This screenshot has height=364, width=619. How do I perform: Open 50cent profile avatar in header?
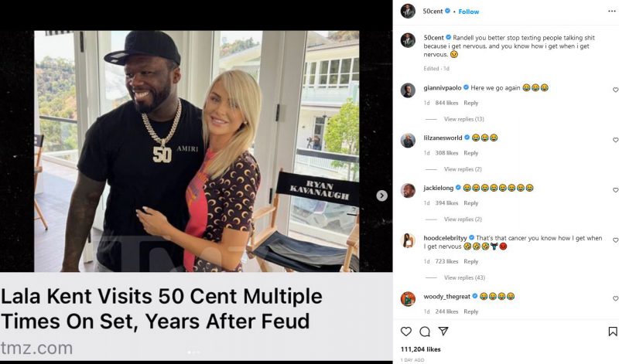tap(408, 11)
